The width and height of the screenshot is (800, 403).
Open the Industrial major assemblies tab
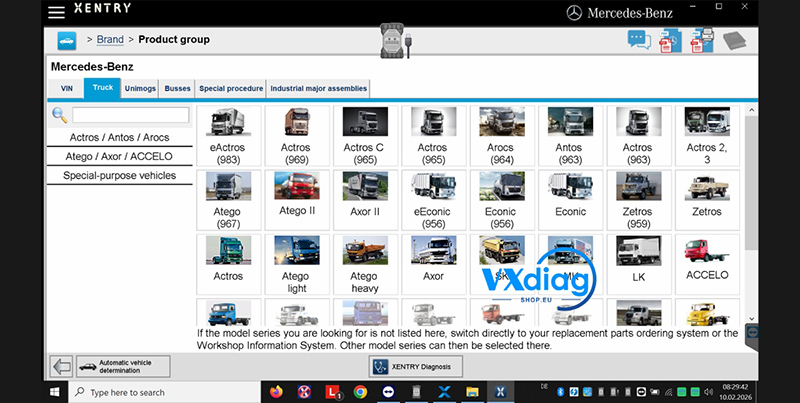pos(318,89)
